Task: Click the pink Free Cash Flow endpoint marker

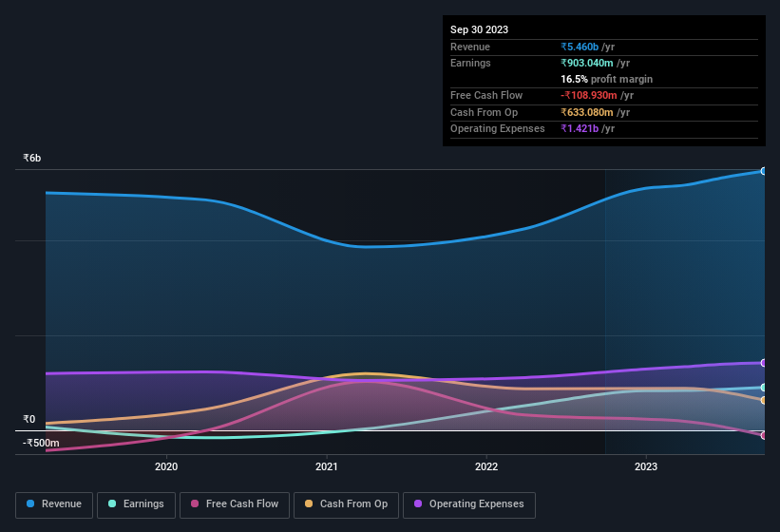Action: tap(764, 435)
